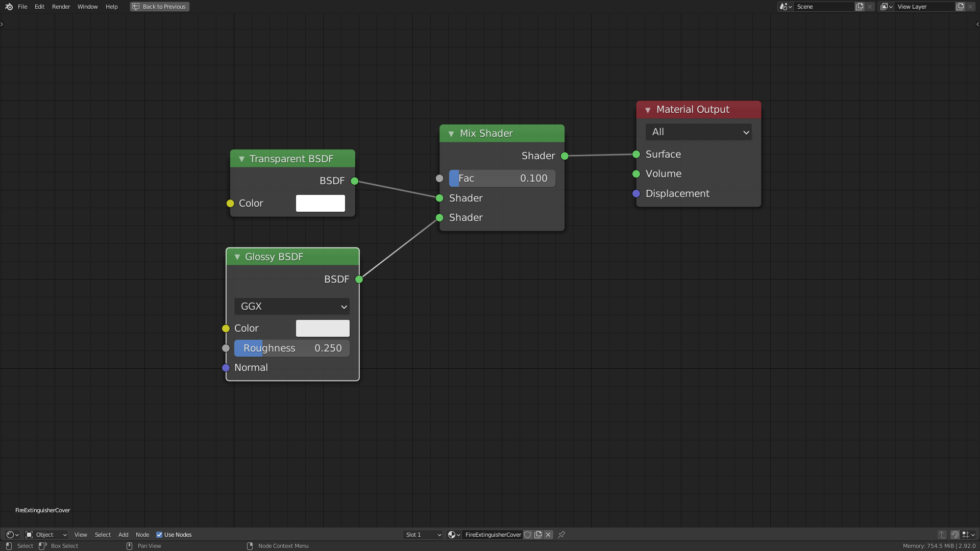The width and height of the screenshot is (980, 551).
Task: Add a new view layer via copy icon
Action: (x=960, y=7)
